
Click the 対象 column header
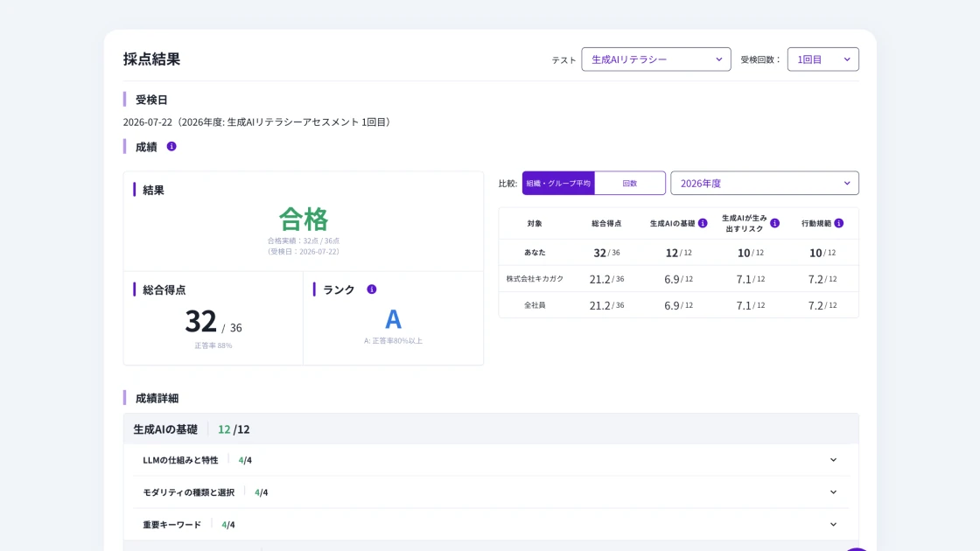pos(535,223)
